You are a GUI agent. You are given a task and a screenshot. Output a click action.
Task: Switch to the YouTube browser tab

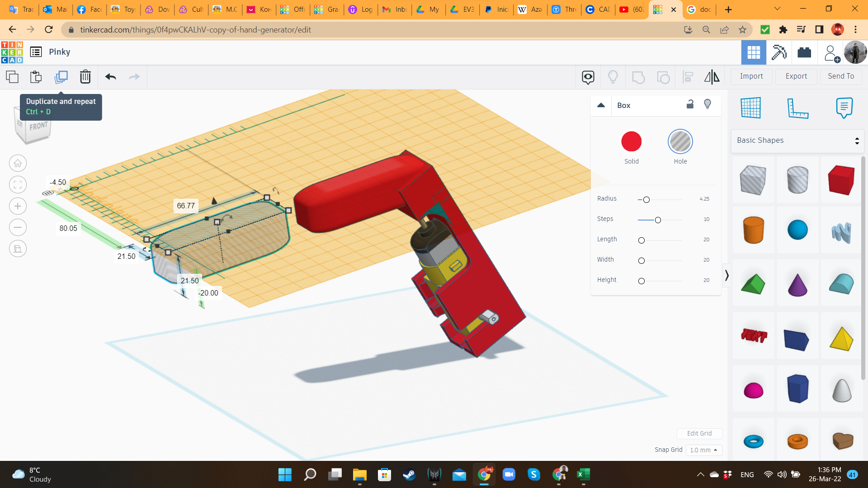(x=632, y=9)
